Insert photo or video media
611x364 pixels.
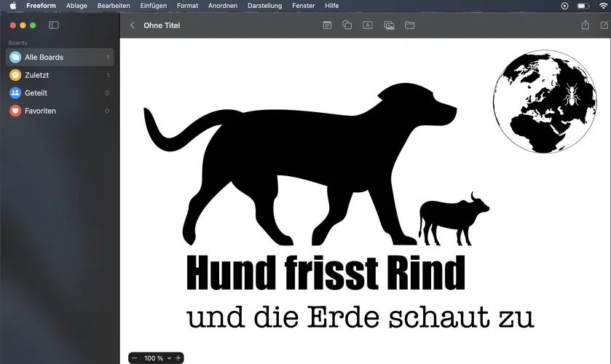[x=389, y=25]
